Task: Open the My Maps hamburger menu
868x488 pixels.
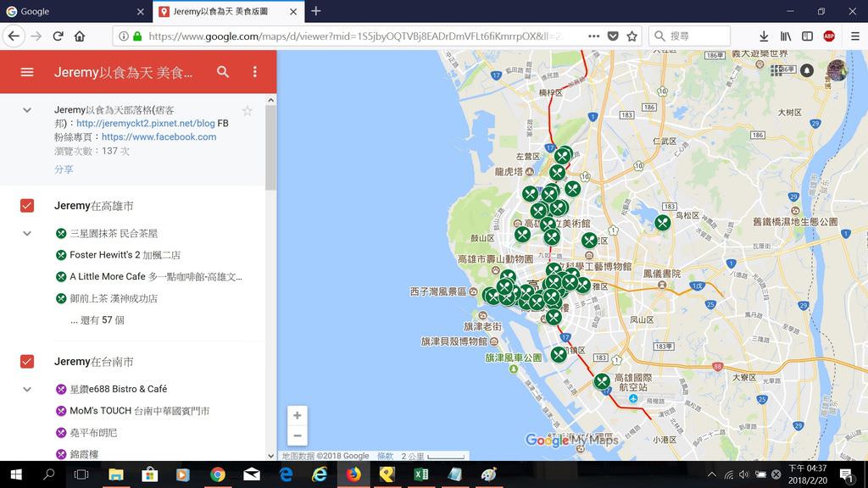Action: coord(27,72)
